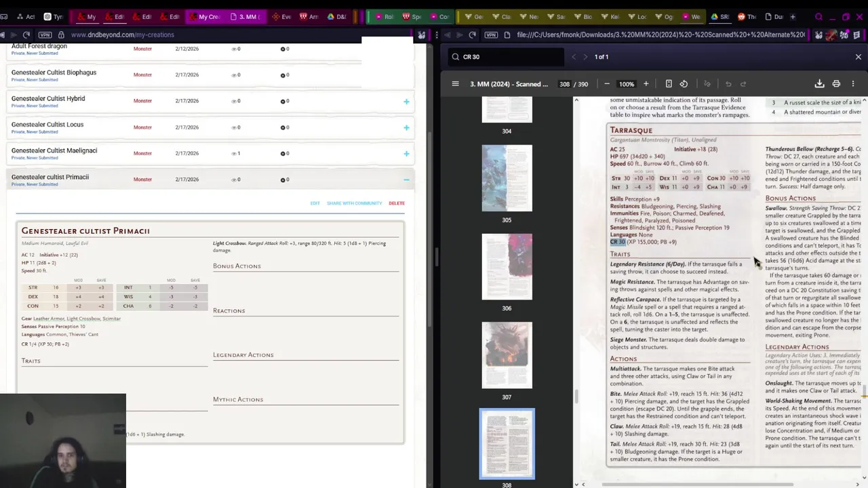
Task: Click the Genestealer cultist Primacii stat block title
Action: point(85,231)
